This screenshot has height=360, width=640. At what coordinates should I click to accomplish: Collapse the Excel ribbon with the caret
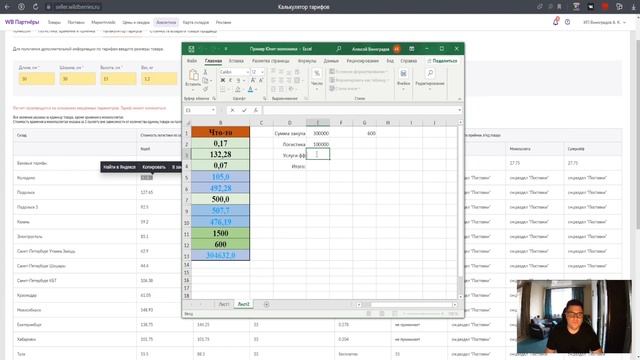click(x=459, y=99)
